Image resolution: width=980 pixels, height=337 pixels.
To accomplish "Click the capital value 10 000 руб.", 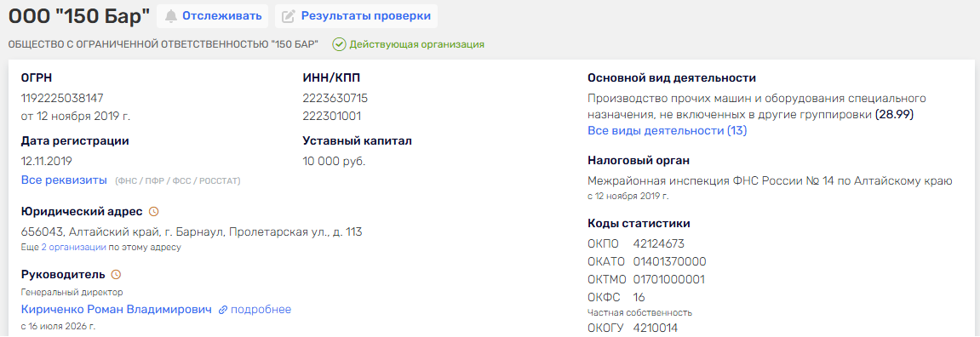I will 334,161.
